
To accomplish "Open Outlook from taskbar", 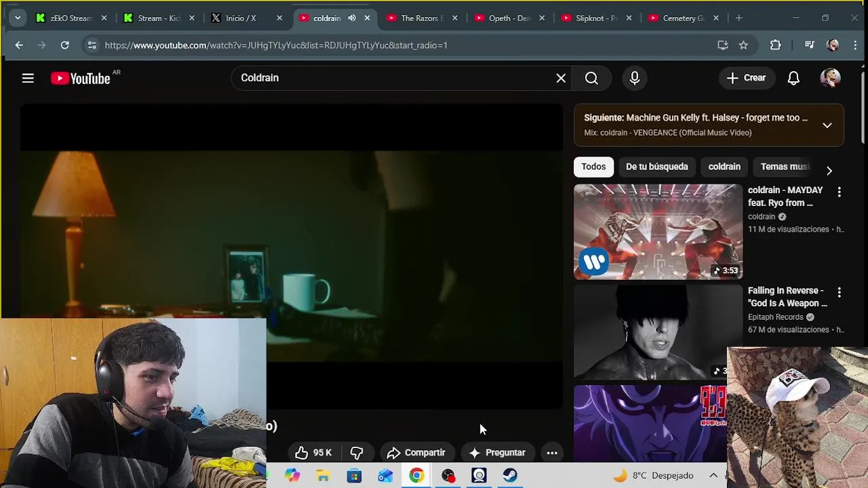I will 385,476.
